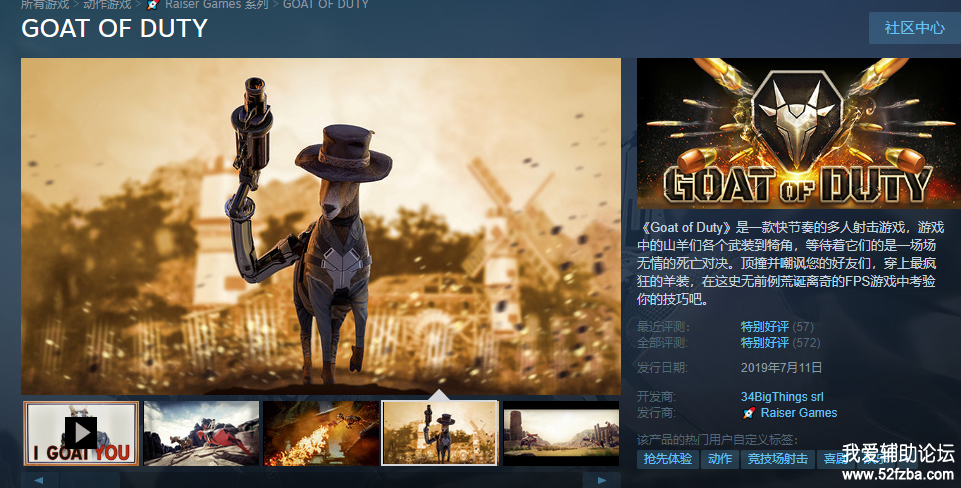Click the 抢先体验 tag

pyautogui.click(x=667, y=459)
